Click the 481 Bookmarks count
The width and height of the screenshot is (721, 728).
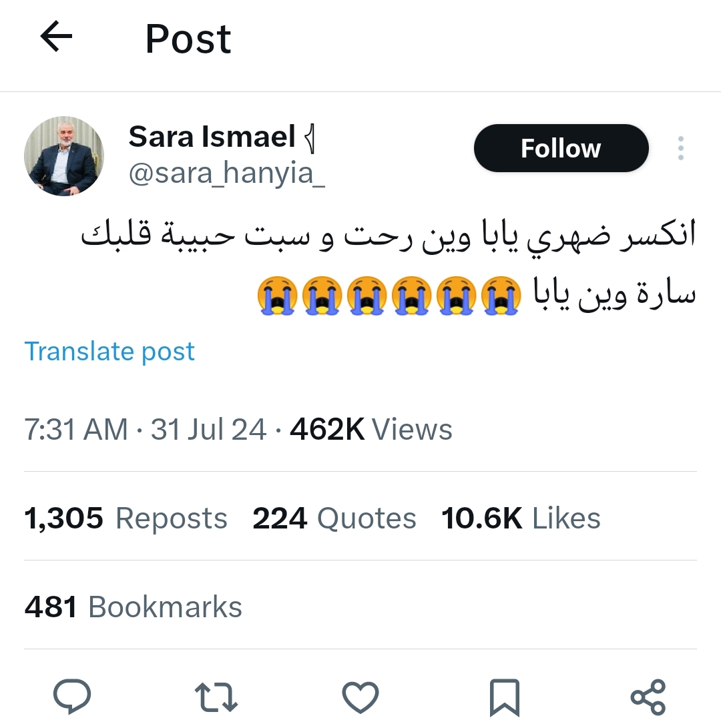point(133,607)
